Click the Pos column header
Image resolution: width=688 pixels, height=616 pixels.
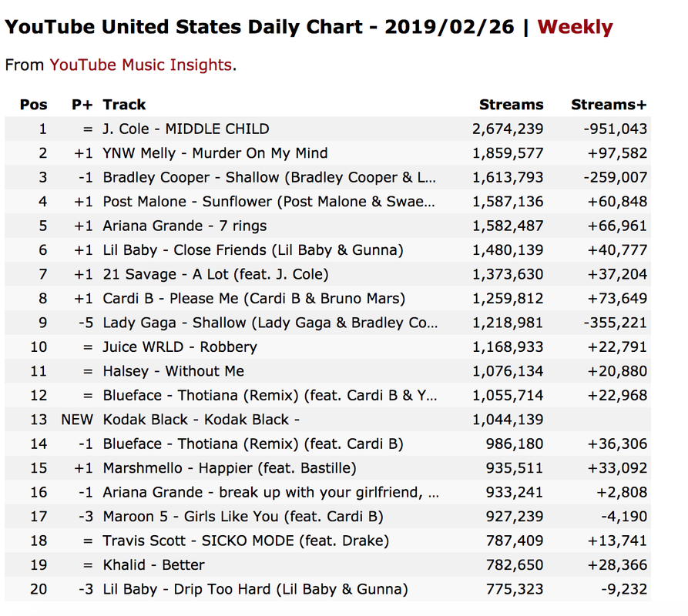(x=34, y=105)
